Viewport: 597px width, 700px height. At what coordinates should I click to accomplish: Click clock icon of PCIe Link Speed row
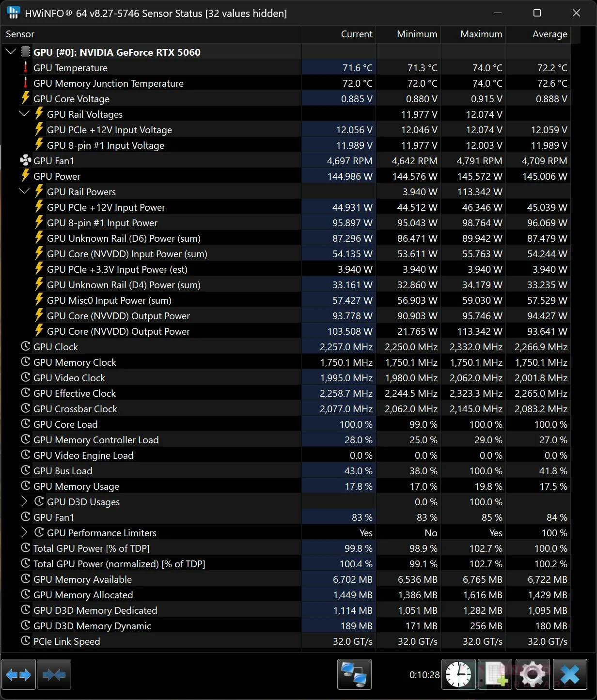(26, 640)
